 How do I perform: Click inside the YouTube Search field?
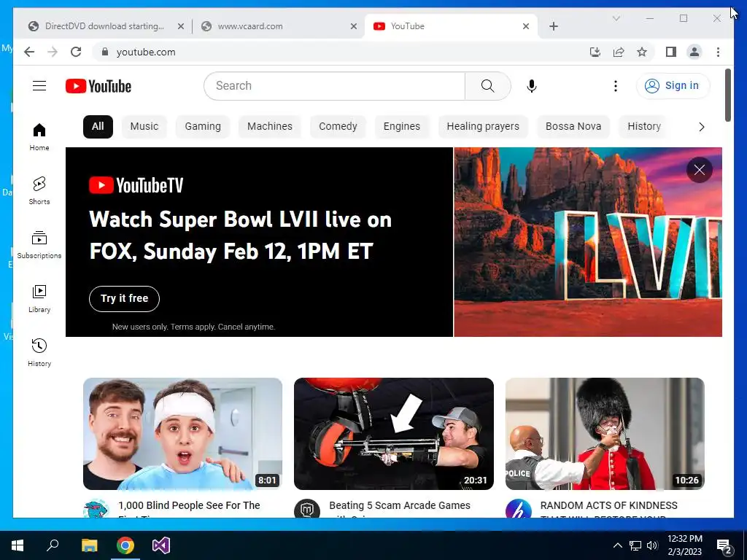click(x=334, y=86)
